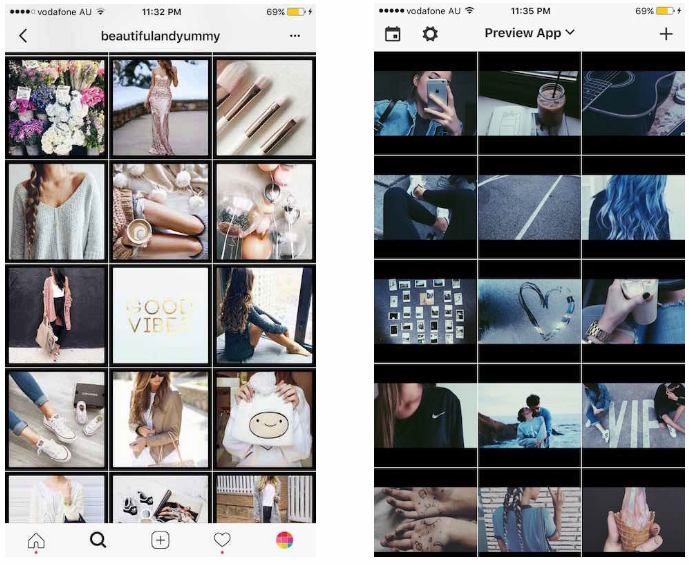Open the Good Vibes quote post

[160, 315]
